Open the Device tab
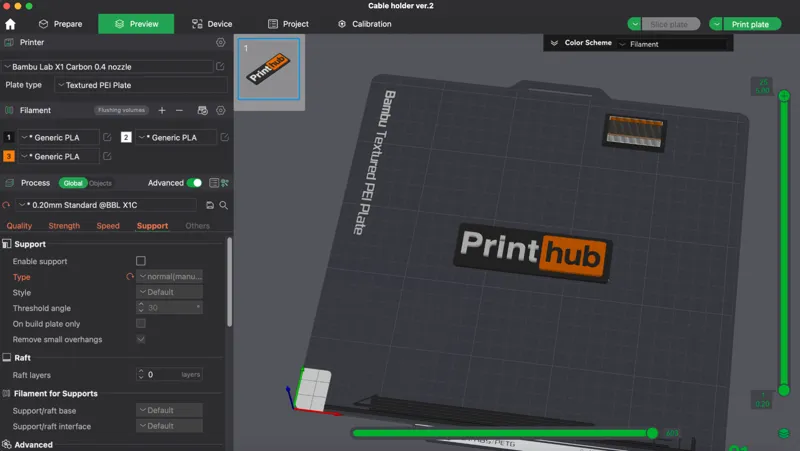 coord(212,24)
